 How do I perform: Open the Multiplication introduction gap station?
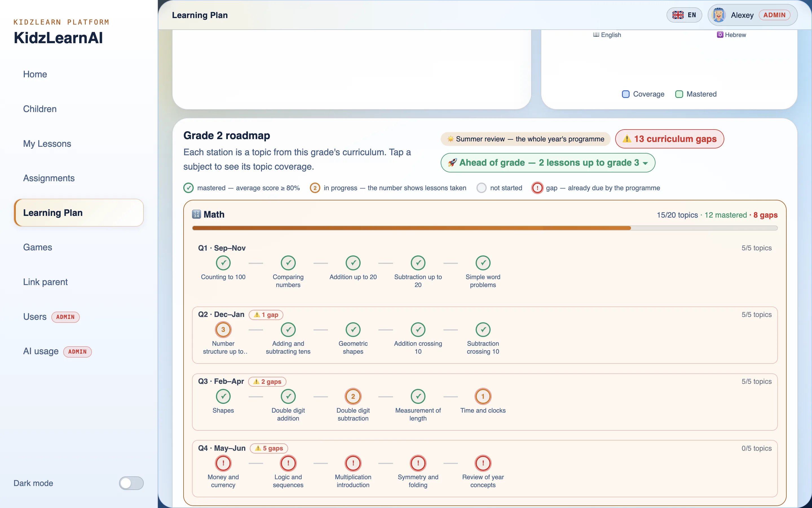pyautogui.click(x=353, y=463)
